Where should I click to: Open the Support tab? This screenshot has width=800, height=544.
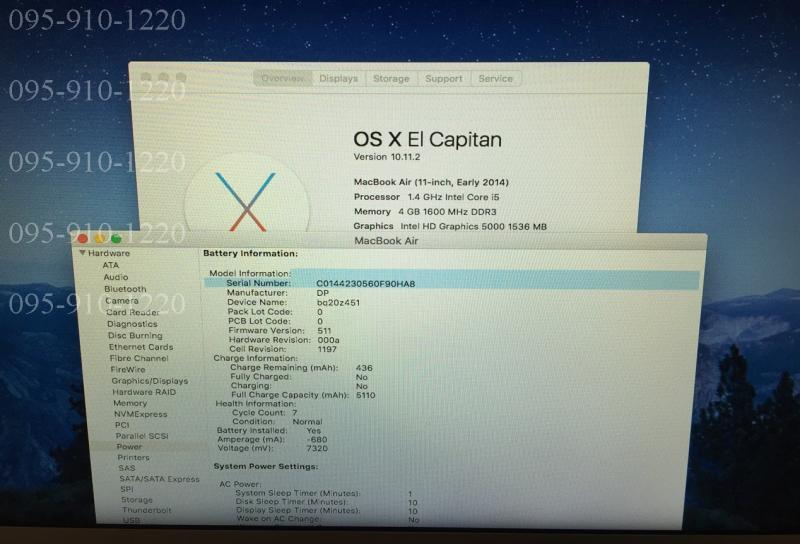click(444, 79)
